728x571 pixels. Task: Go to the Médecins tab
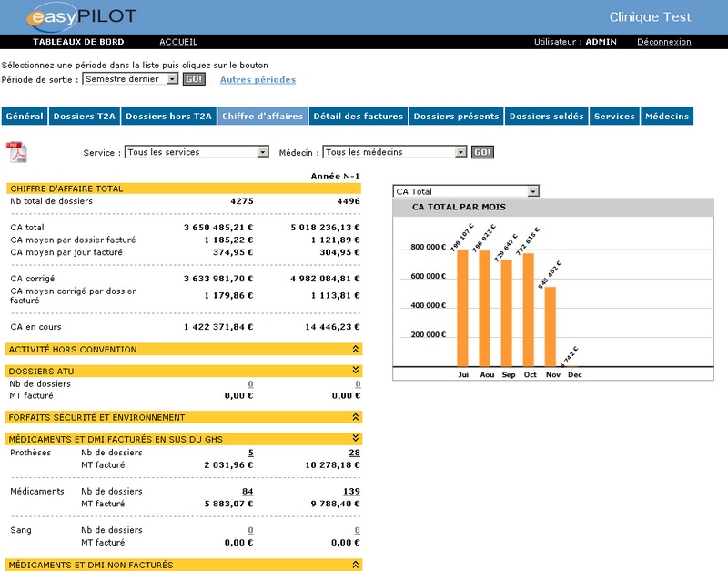click(667, 117)
